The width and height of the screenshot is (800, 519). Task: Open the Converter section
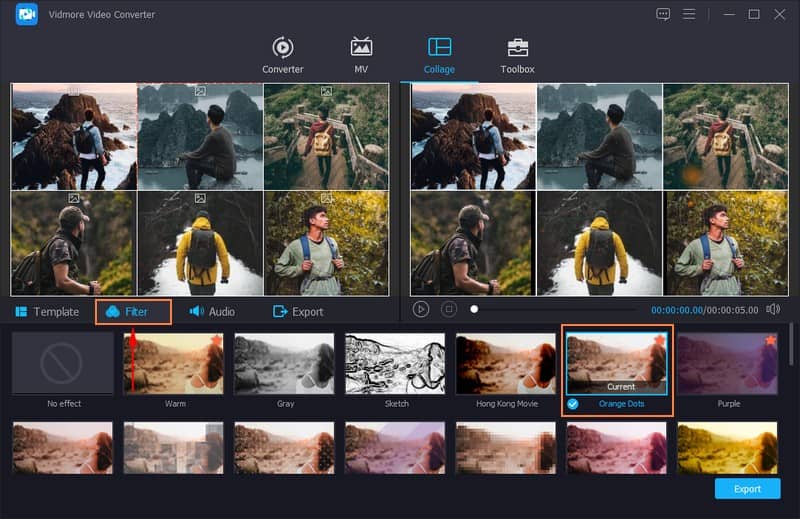click(283, 54)
